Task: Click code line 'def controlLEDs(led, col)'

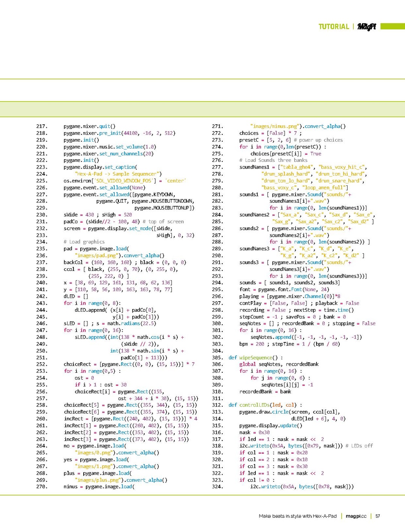Action: [x=265, y=405]
